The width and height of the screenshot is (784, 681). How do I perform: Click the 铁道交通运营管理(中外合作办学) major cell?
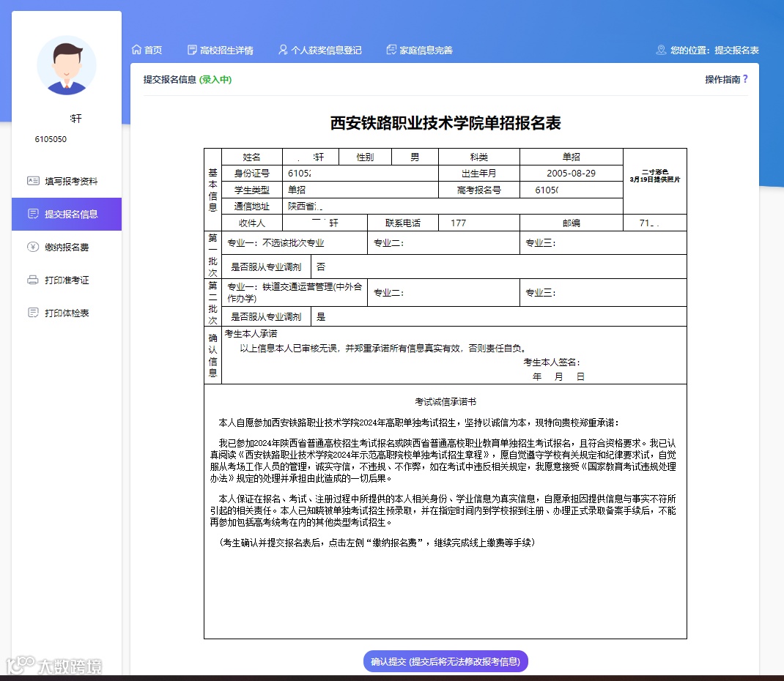pyautogui.click(x=295, y=292)
